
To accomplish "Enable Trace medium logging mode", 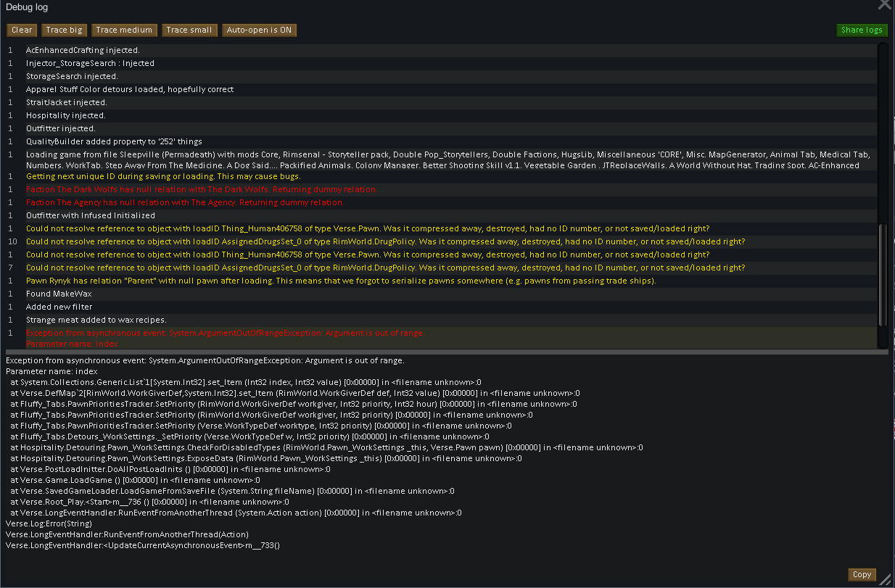I will [124, 30].
